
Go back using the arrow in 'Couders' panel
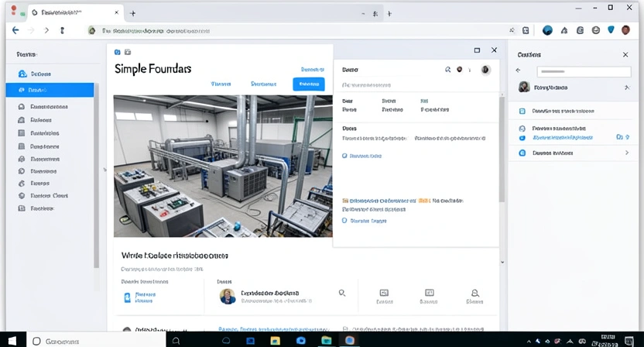point(519,70)
